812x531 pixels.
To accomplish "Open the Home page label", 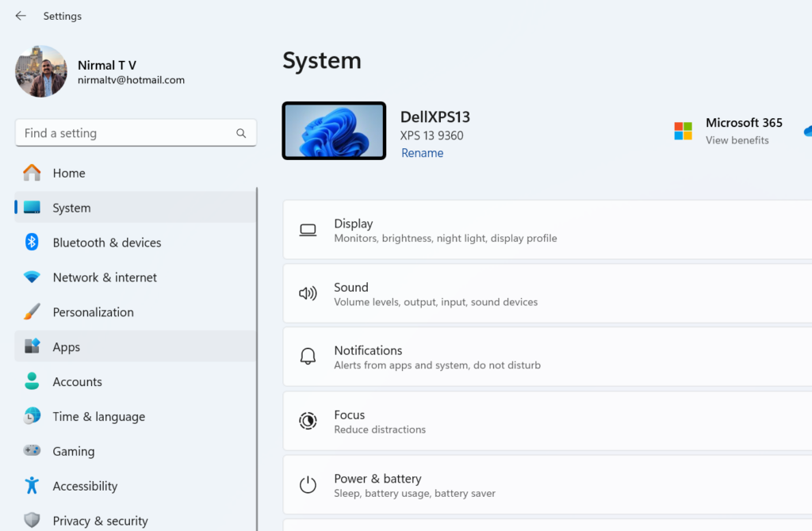I will coord(69,173).
